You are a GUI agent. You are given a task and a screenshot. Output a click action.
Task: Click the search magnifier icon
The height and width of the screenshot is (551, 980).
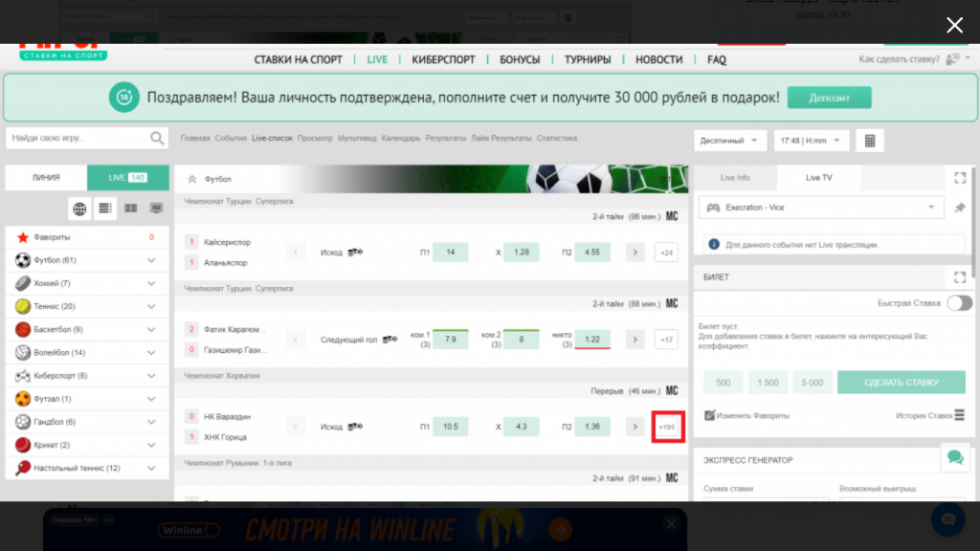158,139
